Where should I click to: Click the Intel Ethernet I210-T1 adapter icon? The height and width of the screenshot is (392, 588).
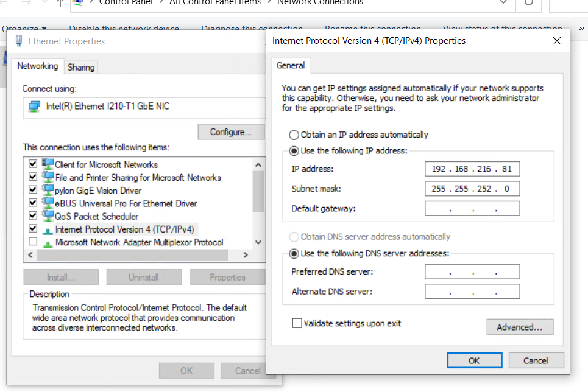(x=34, y=107)
